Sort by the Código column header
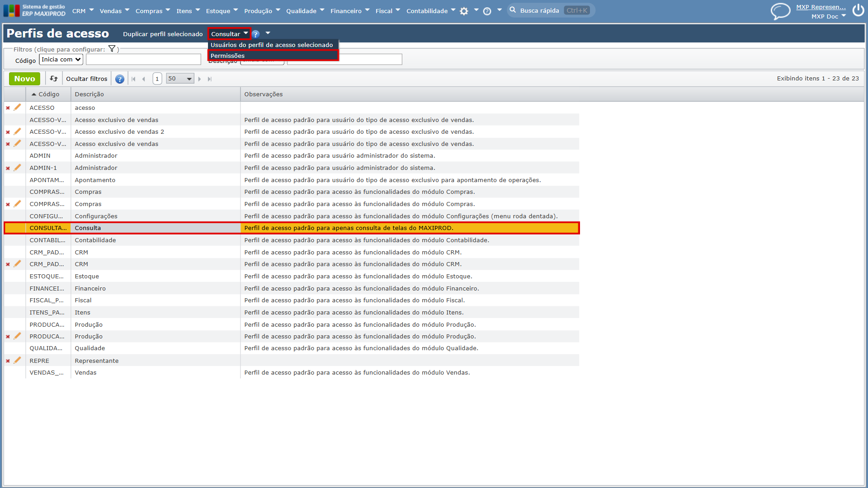Viewport: 868px width, 488px height. 48,94
